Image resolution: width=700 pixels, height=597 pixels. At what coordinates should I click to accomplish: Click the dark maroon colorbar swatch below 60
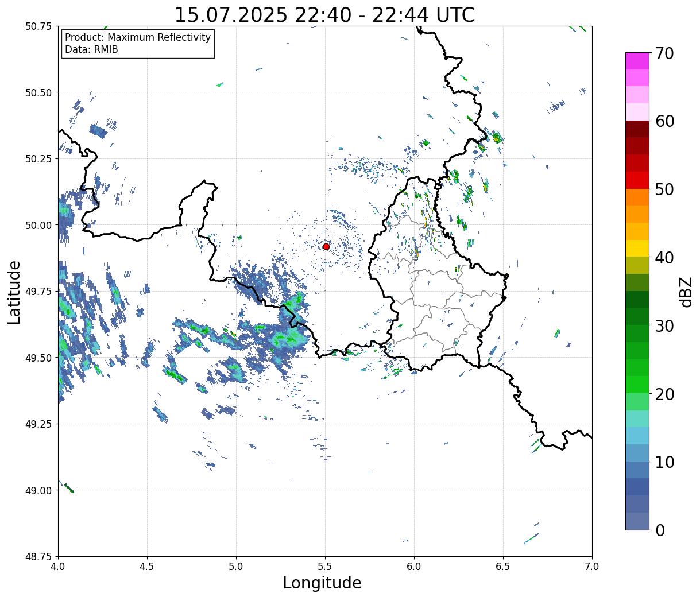[637, 129]
